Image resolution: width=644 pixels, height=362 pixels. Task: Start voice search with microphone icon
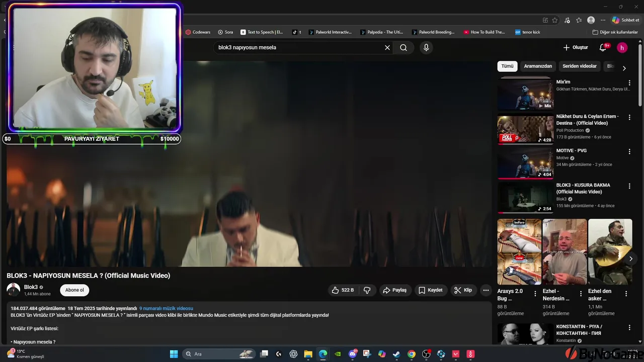pyautogui.click(x=426, y=47)
